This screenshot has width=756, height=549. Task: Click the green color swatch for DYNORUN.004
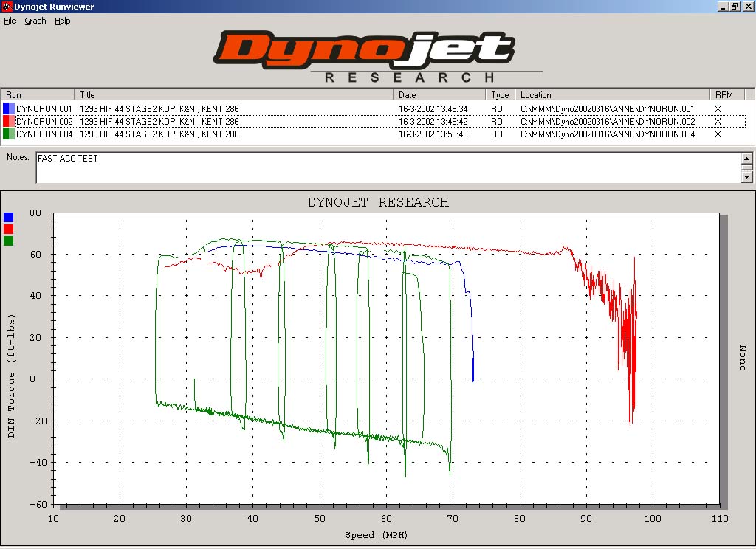(x=9, y=134)
